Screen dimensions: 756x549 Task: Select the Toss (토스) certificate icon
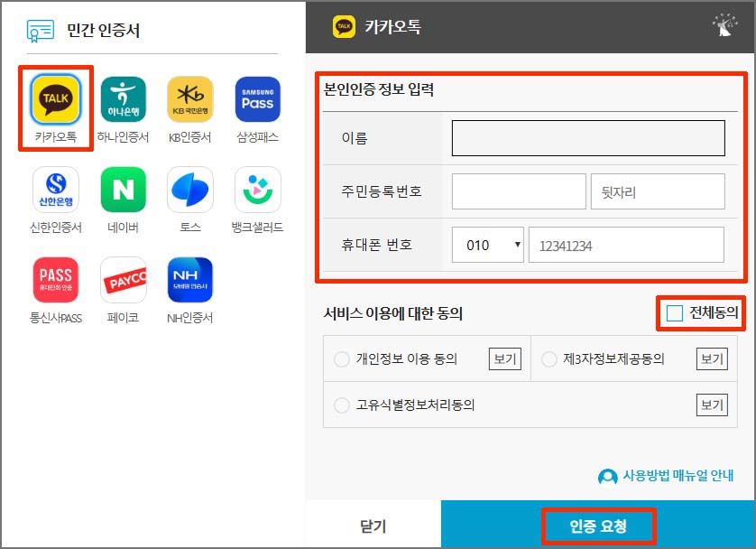pos(190,190)
